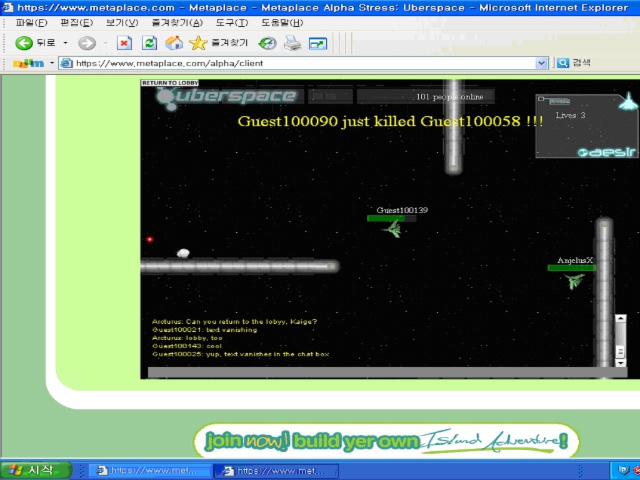
Task: Click the green Back arrow button
Action: tap(24, 43)
